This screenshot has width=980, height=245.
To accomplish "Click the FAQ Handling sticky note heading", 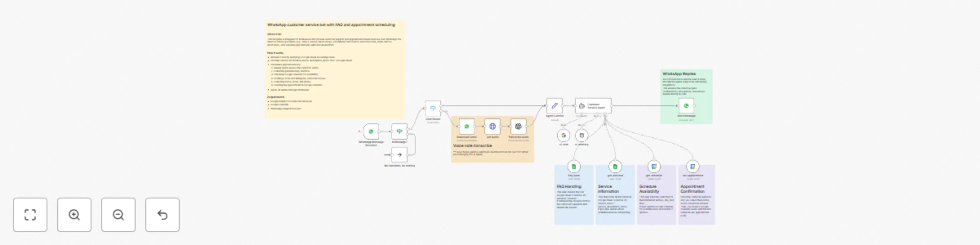I will coord(569,186).
